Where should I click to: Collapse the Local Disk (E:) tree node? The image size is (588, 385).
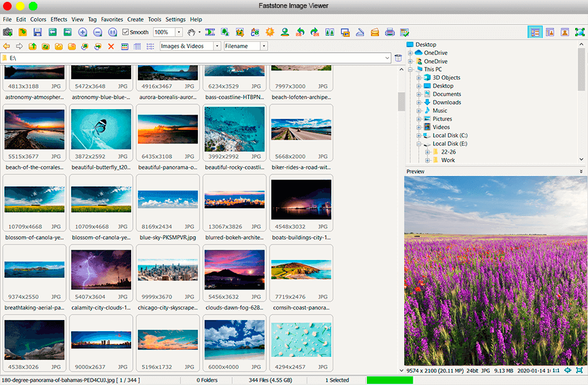(419, 143)
